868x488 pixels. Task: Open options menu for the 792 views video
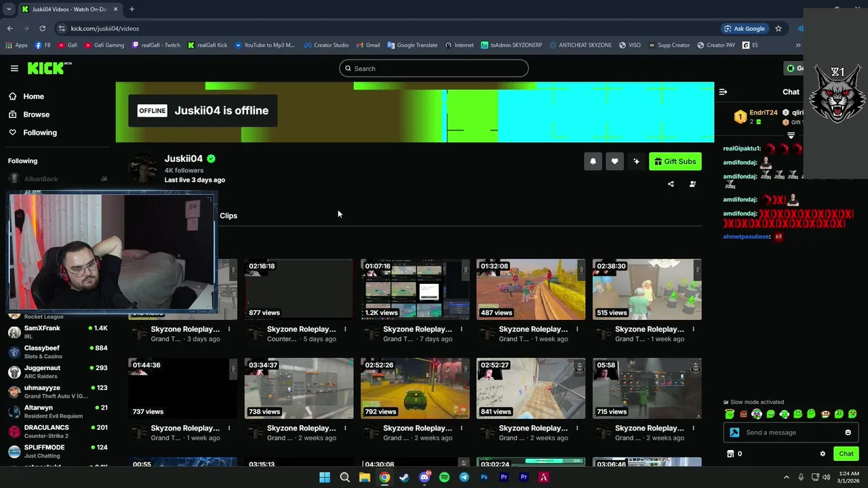(461, 428)
